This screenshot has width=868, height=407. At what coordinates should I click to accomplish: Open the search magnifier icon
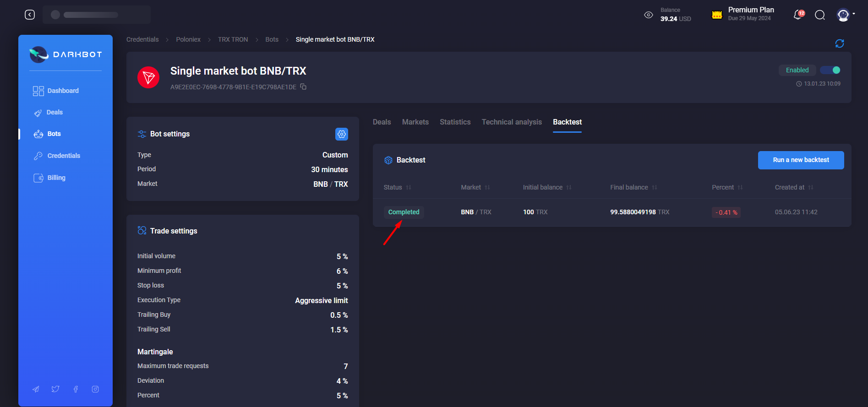820,15
